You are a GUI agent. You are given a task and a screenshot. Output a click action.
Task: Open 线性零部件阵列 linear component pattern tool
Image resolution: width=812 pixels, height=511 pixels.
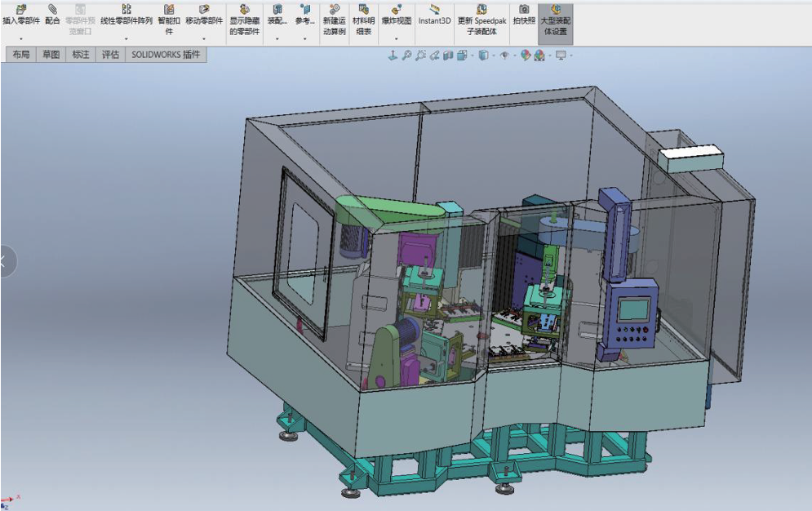pos(126,10)
